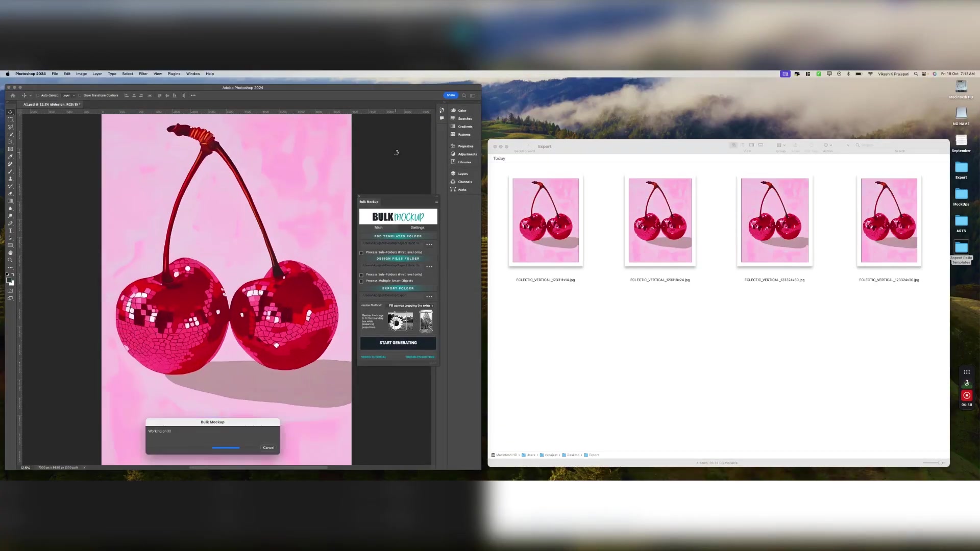The width and height of the screenshot is (980, 551).
Task: Open the Filter menu in Photoshop
Action: [143, 73]
